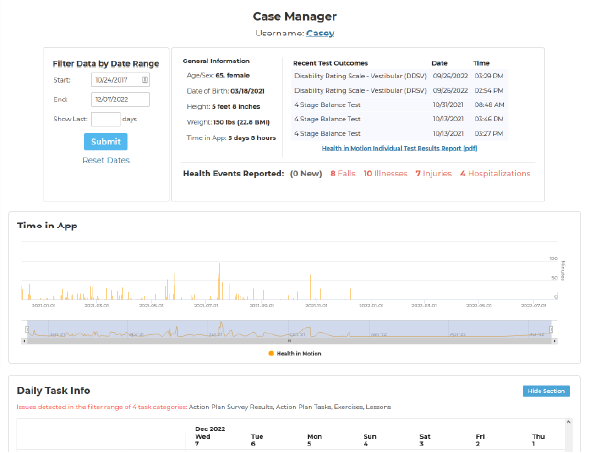
Task: Click the chart scrollbar right arrow
Action: click(554, 341)
